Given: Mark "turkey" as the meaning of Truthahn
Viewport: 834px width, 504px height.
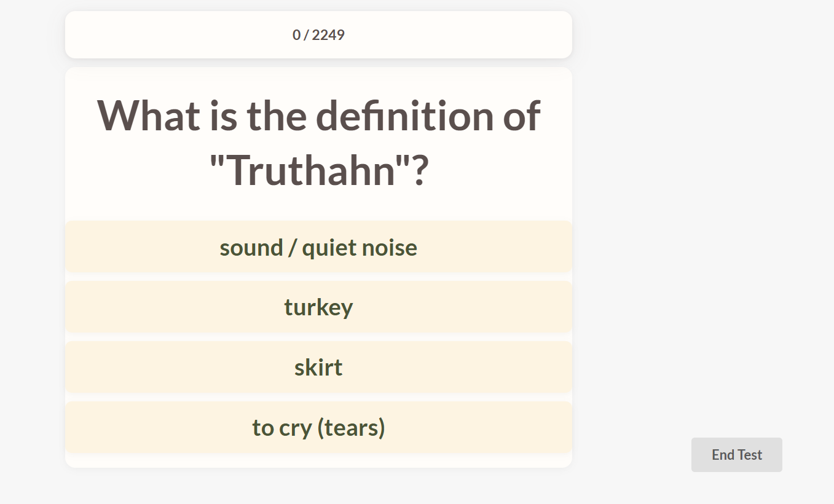Looking at the screenshot, I should 318,307.
